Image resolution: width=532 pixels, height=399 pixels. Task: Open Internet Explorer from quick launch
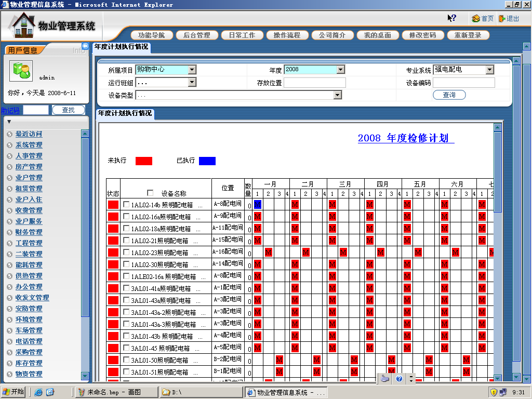point(38,392)
